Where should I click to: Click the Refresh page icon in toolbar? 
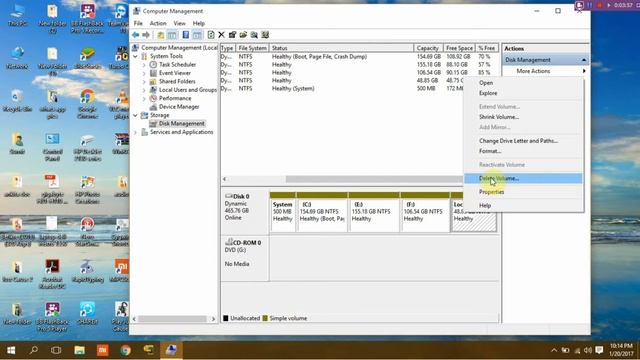(x=211, y=35)
